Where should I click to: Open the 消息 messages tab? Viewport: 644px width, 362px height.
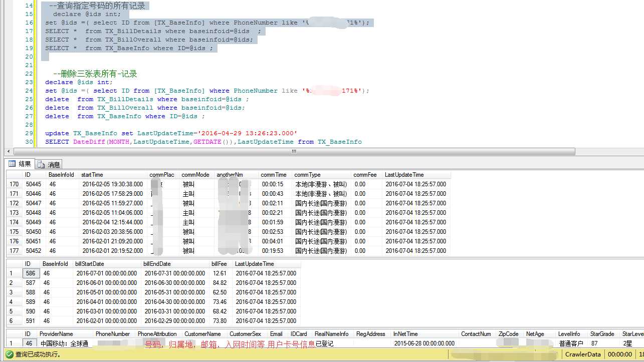coord(49,164)
